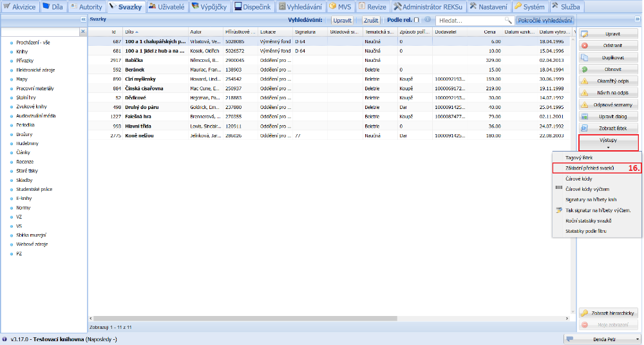The image size is (644, 345).
Task: Click the Okamžitý odpis warning icon
Action: coord(585,81)
